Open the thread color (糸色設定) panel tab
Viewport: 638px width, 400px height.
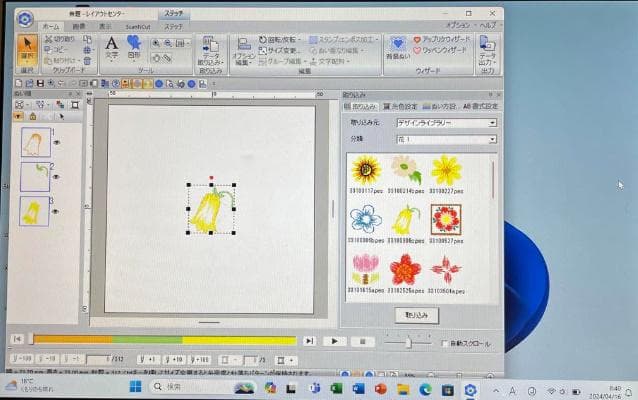pyautogui.click(x=400, y=106)
